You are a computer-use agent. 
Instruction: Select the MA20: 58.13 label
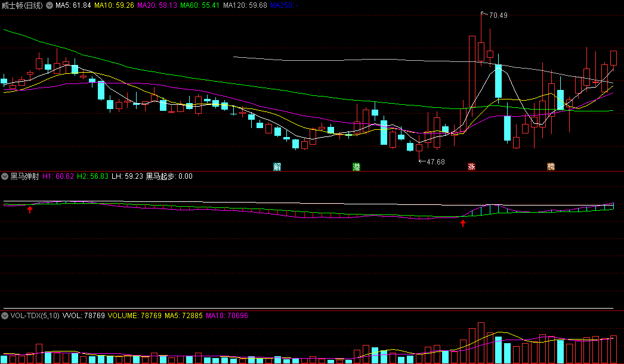point(157,5)
